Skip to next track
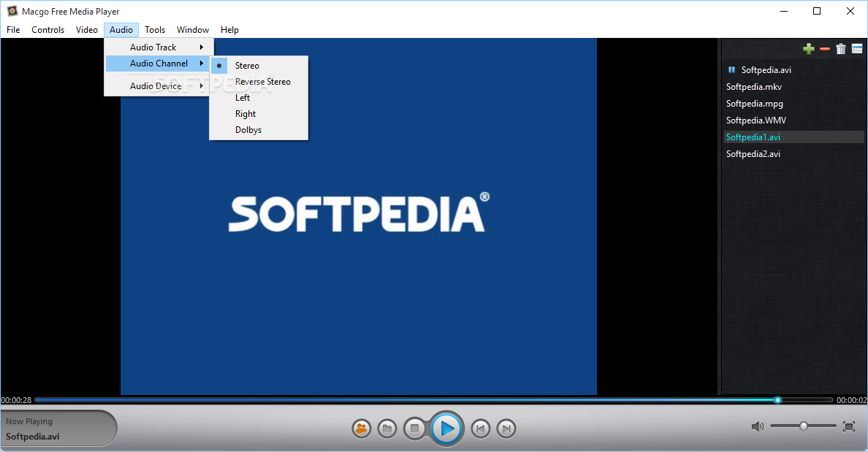Image resolution: width=868 pixels, height=452 pixels. pos(506,428)
